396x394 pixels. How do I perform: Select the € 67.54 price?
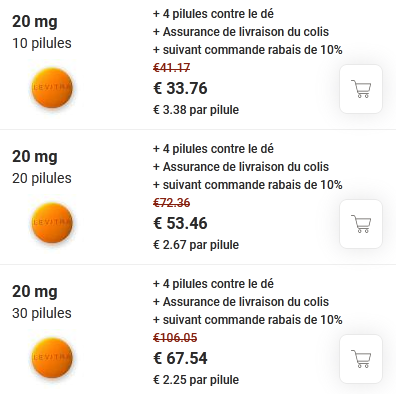pyautogui.click(x=180, y=358)
